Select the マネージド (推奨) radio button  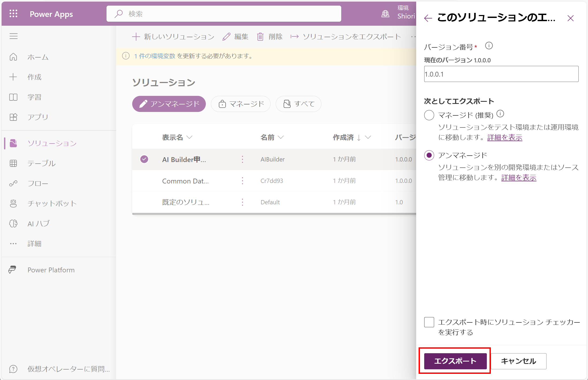429,115
